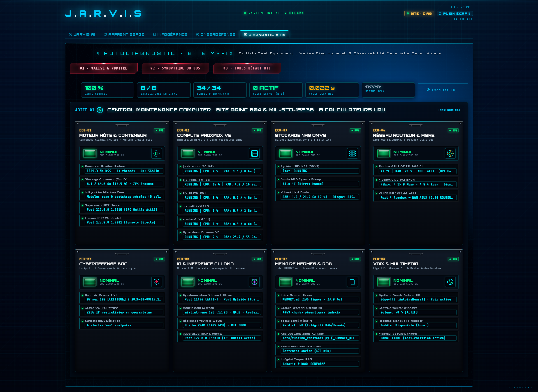Click the audio waveform icon on ECU-08
Viewport: 538px width, 392px height.
click(450, 282)
